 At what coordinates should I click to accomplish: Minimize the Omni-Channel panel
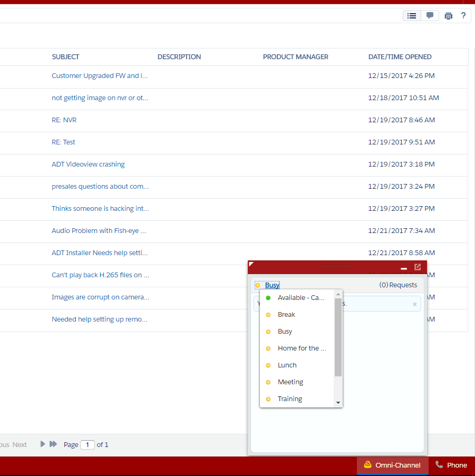[404, 268]
